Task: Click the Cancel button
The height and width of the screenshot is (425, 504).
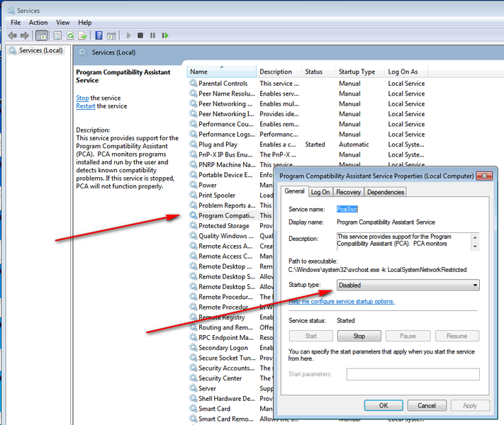Action: click(x=427, y=405)
